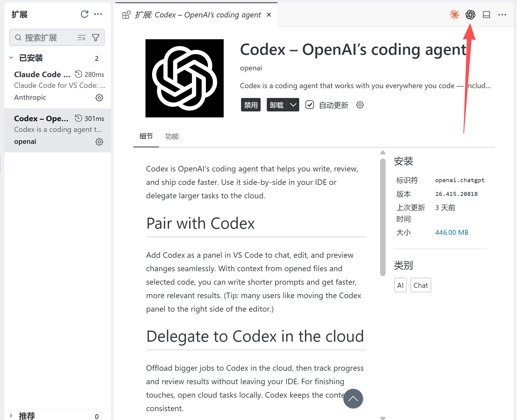Click the 禁用 button

pos(251,105)
